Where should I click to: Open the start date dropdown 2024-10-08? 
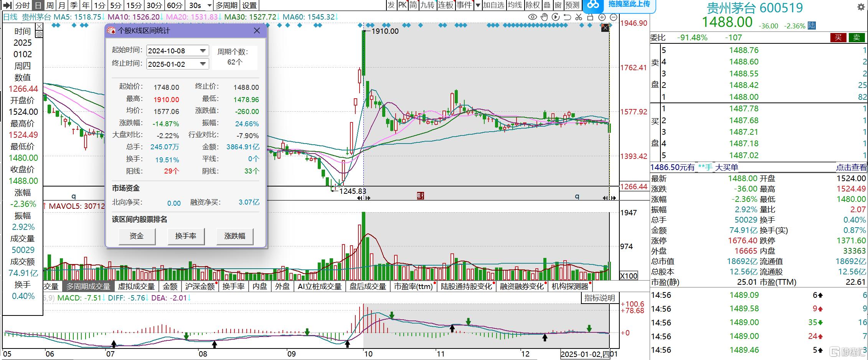[203, 51]
